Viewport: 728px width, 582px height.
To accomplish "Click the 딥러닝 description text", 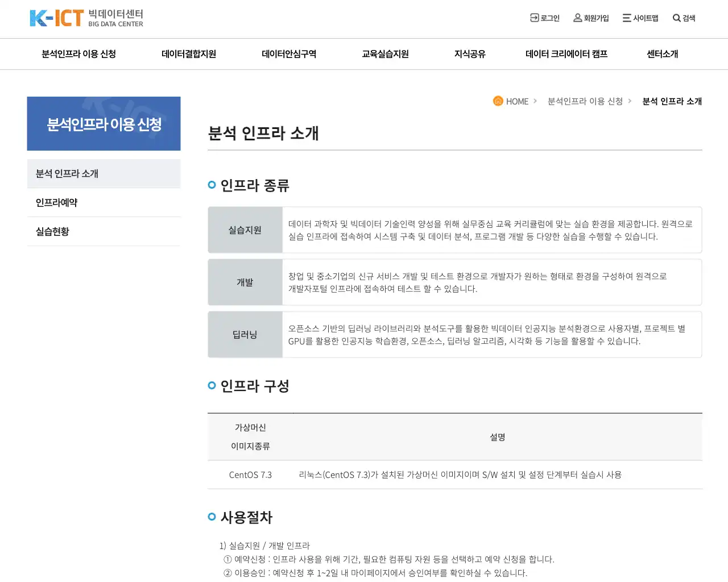I will click(487, 335).
